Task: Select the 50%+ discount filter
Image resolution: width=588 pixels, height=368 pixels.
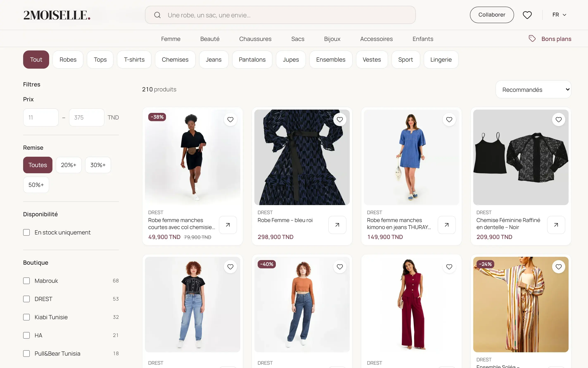Action: (x=36, y=185)
